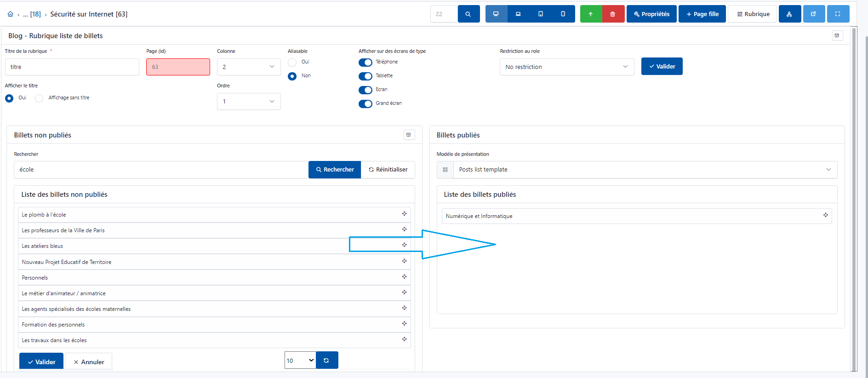The image size is (868, 378).
Task: Select Oui radio under Aliasable
Action: tap(292, 63)
